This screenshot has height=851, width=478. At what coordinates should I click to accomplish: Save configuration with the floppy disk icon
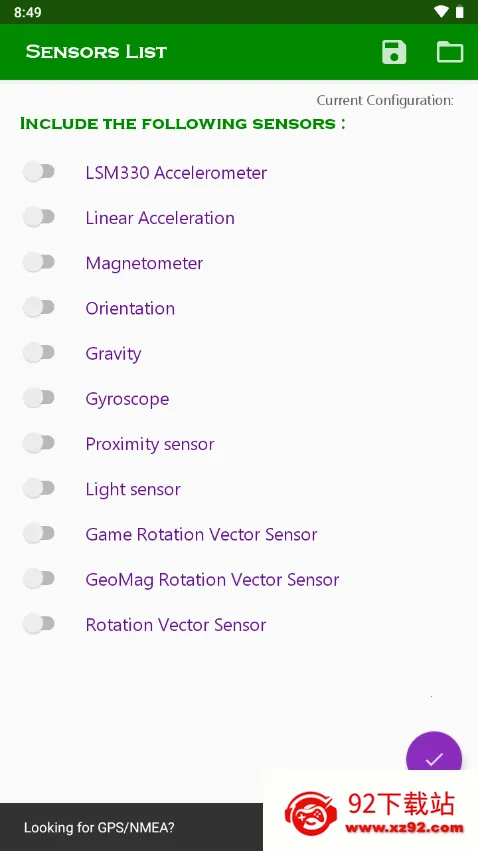point(394,52)
